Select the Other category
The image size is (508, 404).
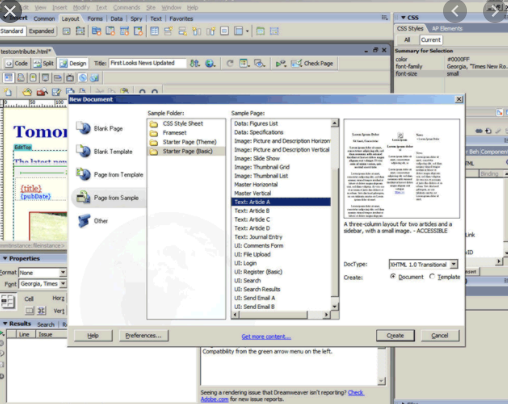click(93, 221)
